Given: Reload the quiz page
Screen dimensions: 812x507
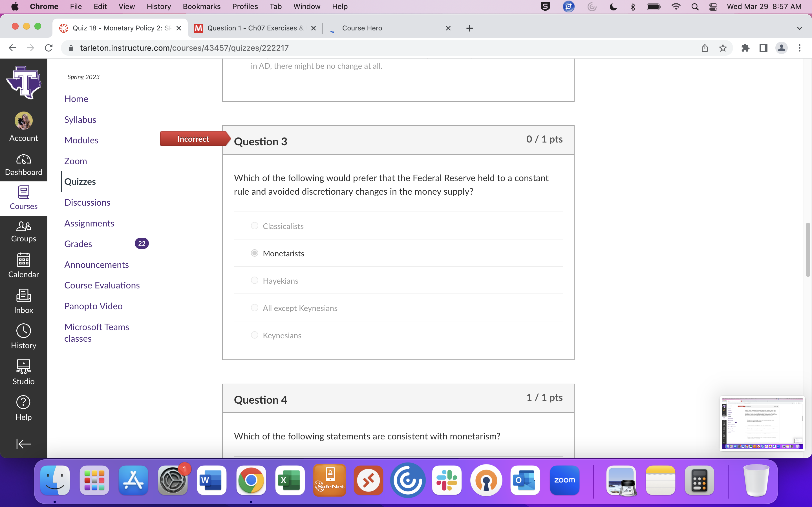Looking at the screenshot, I should pos(49,48).
